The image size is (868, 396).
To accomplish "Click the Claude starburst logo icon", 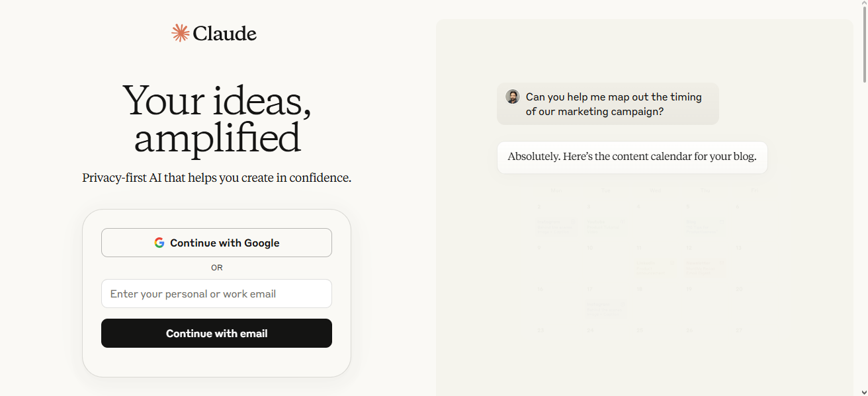I will [181, 33].
